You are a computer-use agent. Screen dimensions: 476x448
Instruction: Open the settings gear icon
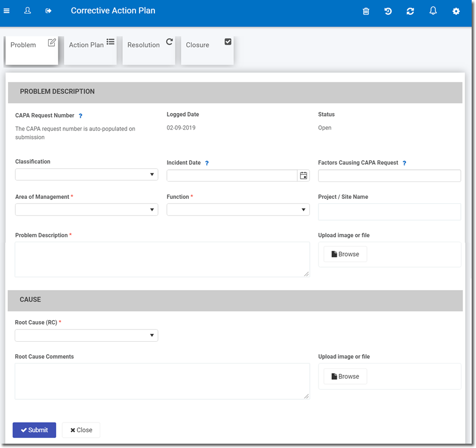click(x=456, y=11)
